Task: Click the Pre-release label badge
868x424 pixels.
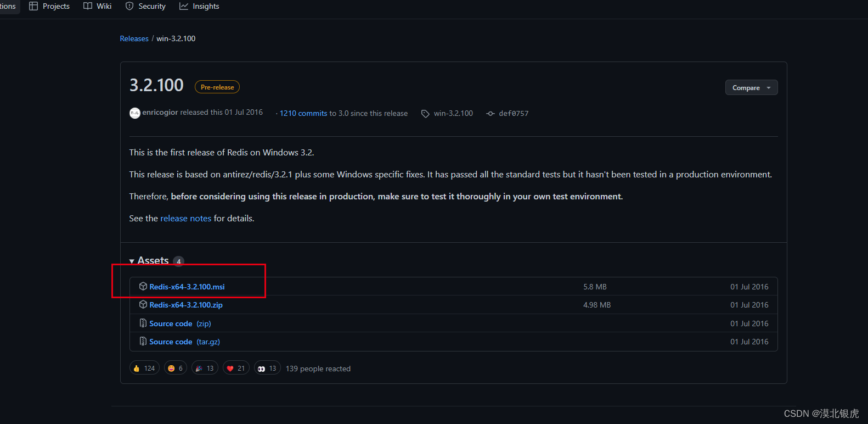Action: pos(217,87)
